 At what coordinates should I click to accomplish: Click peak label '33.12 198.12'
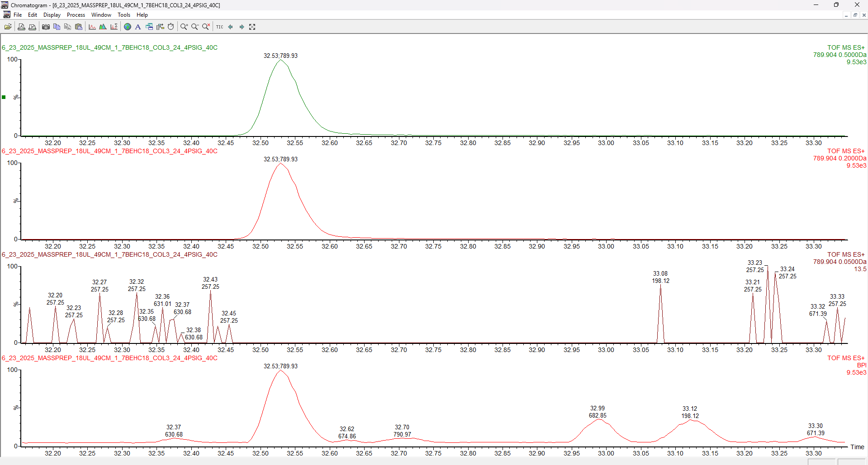(690, 412)
